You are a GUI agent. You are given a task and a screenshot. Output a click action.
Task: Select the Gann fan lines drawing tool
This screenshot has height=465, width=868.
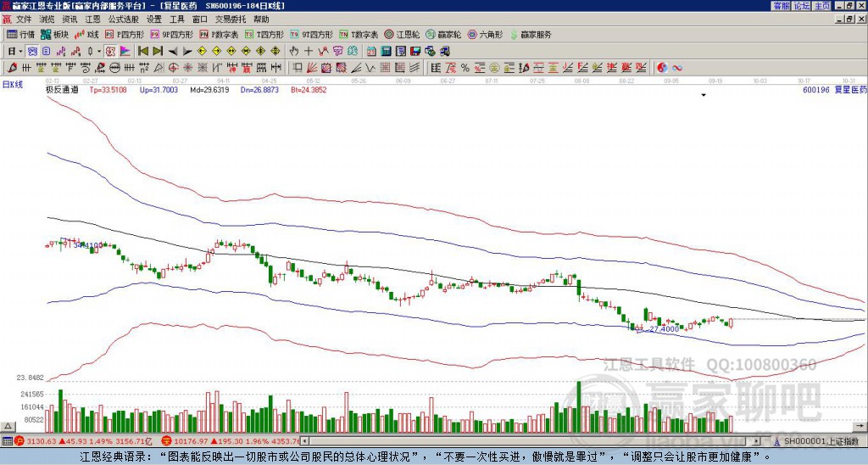(x=312, y=68)
